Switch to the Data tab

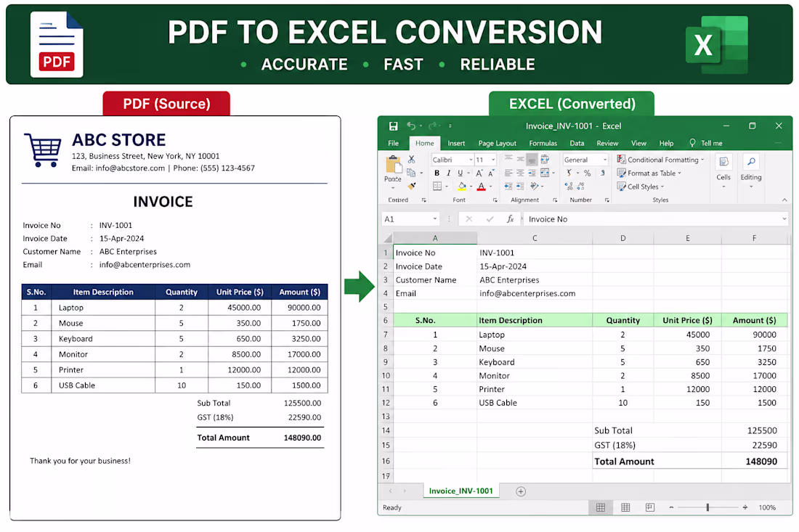(577, 143)
